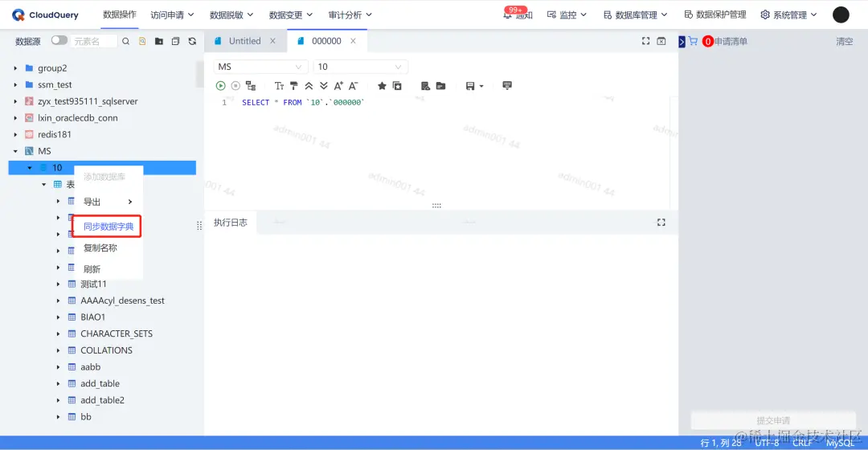
Task: Click the close-all-tabs icon at tab bar right
Action: 661,41
